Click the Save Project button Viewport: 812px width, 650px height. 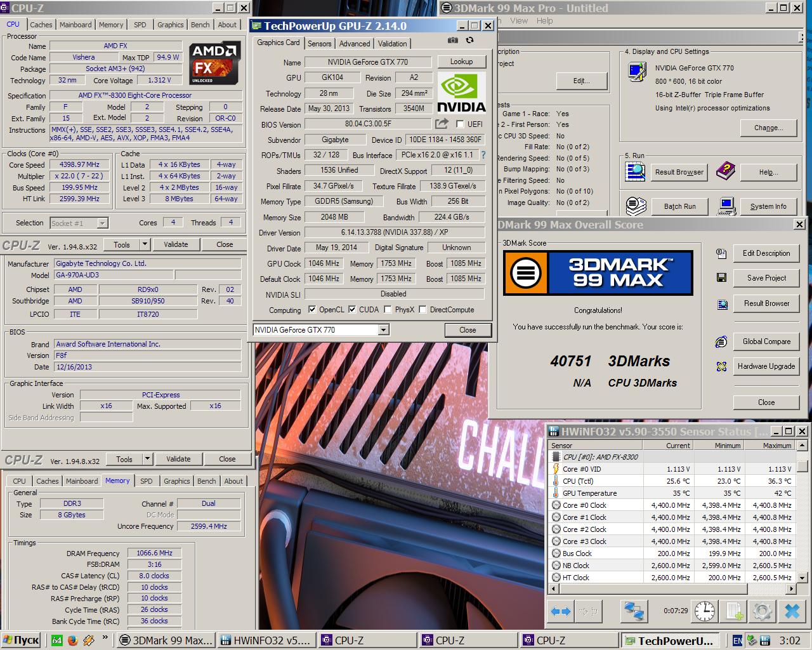766,278
